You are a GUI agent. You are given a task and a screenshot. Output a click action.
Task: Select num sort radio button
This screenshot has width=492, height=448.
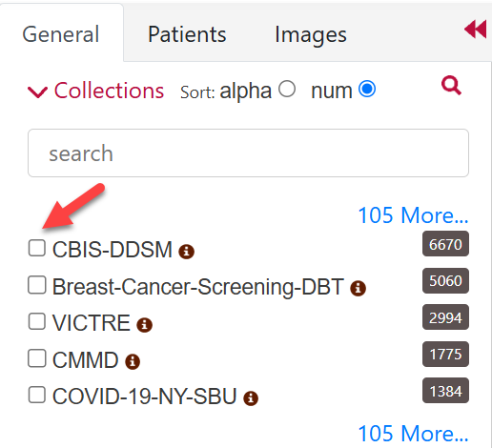[367, 89]
